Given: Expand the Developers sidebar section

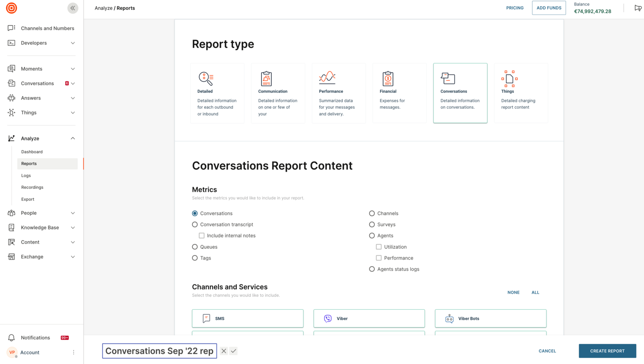Looking at the screenshot, I should [73, 43].
